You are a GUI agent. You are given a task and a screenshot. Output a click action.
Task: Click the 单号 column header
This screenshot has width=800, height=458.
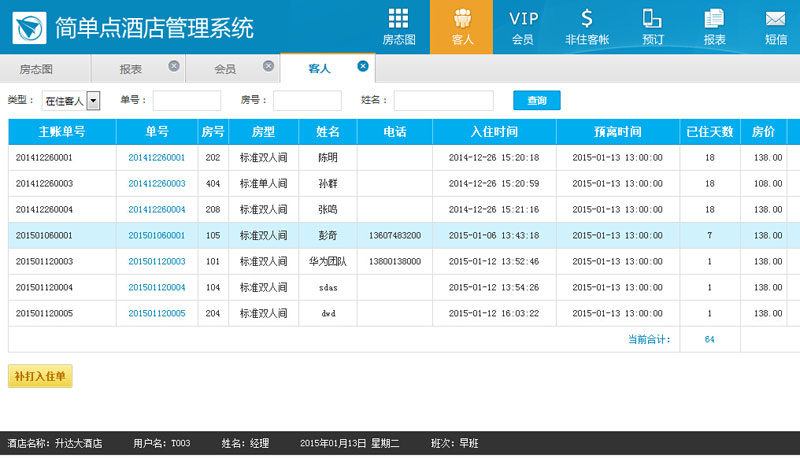point(157,132)
